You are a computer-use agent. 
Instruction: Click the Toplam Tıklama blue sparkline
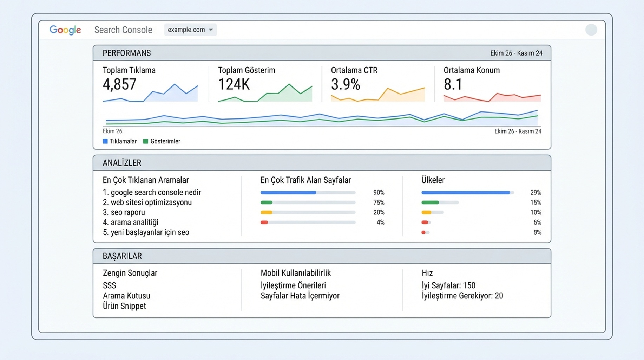click(150, 93)
